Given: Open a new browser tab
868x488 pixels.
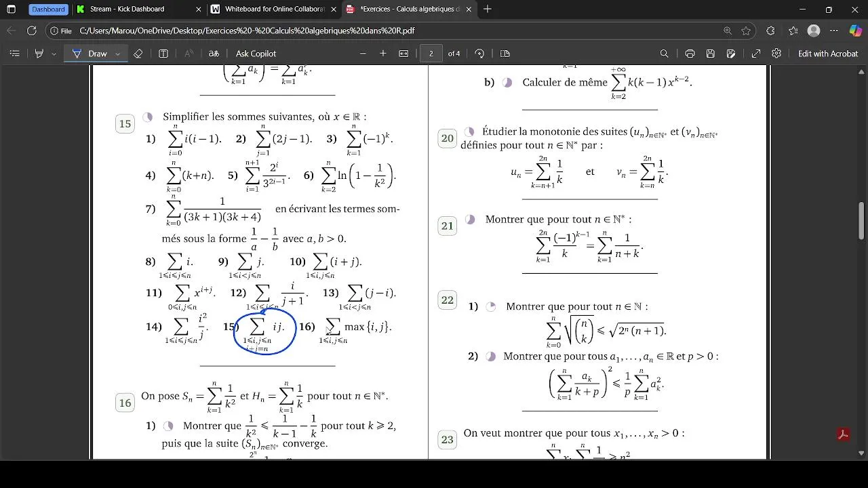Looking at the screenshot, I should (488, 9).
